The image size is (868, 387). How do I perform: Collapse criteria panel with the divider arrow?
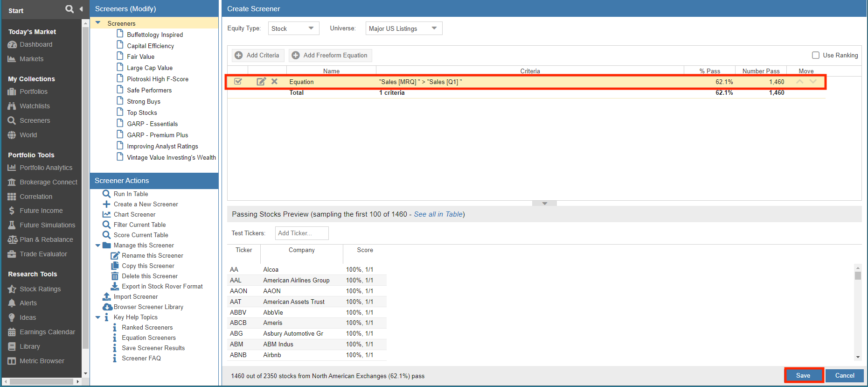coord(544,203)
